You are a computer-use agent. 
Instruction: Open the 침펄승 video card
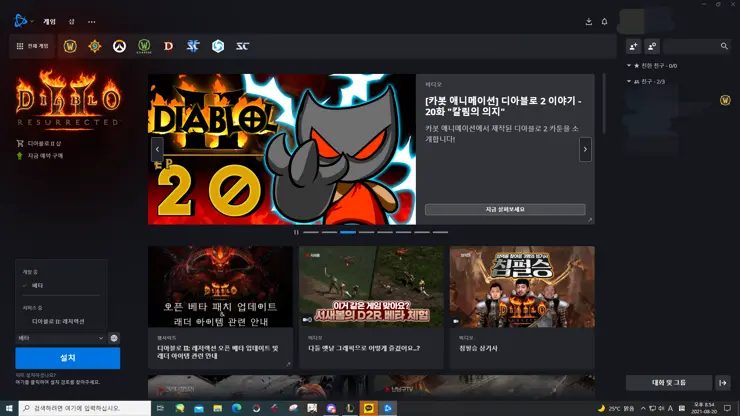point(522,307)
